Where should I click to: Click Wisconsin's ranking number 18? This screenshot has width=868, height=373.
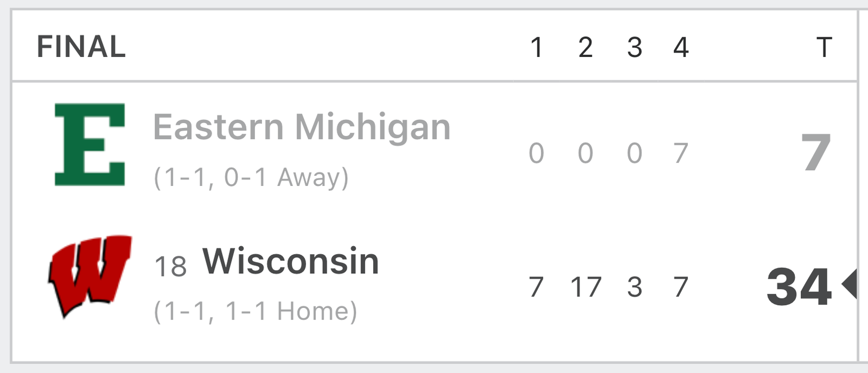pyautogui.click(x=170, y=267)
